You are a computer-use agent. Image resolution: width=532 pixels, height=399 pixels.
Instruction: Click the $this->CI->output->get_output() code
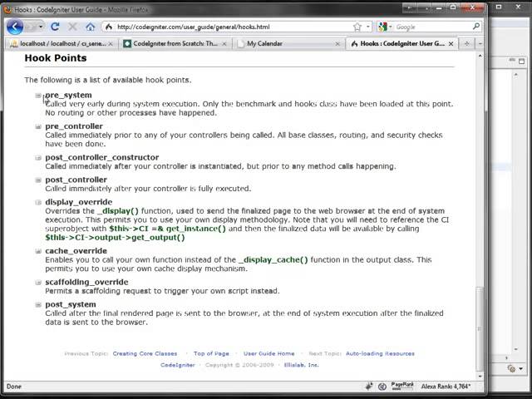coord(115,238)
